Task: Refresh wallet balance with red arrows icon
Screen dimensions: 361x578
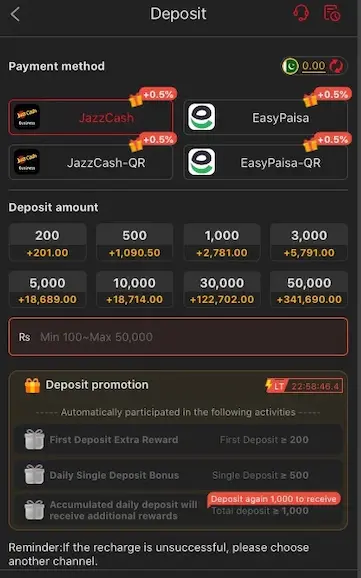Action: click(336, 66)
